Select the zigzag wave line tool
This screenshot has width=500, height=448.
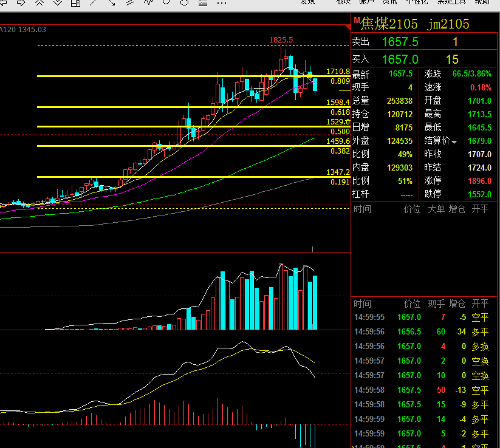pos(149,3)
